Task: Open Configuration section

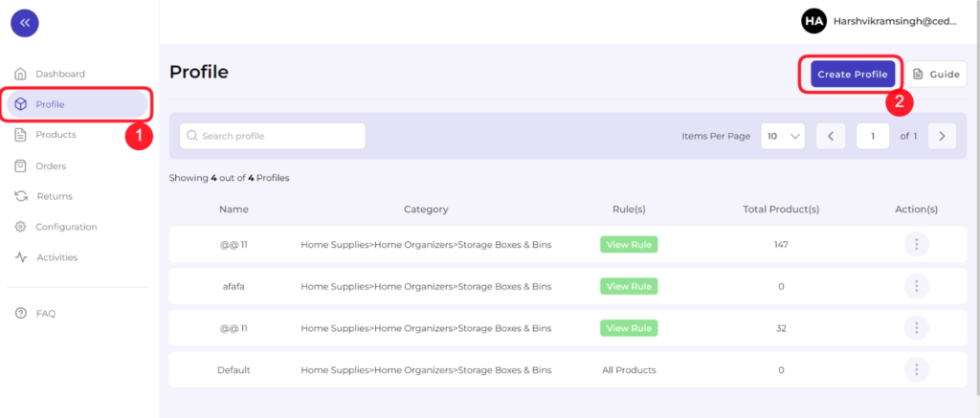Action: tap(66, 227)
